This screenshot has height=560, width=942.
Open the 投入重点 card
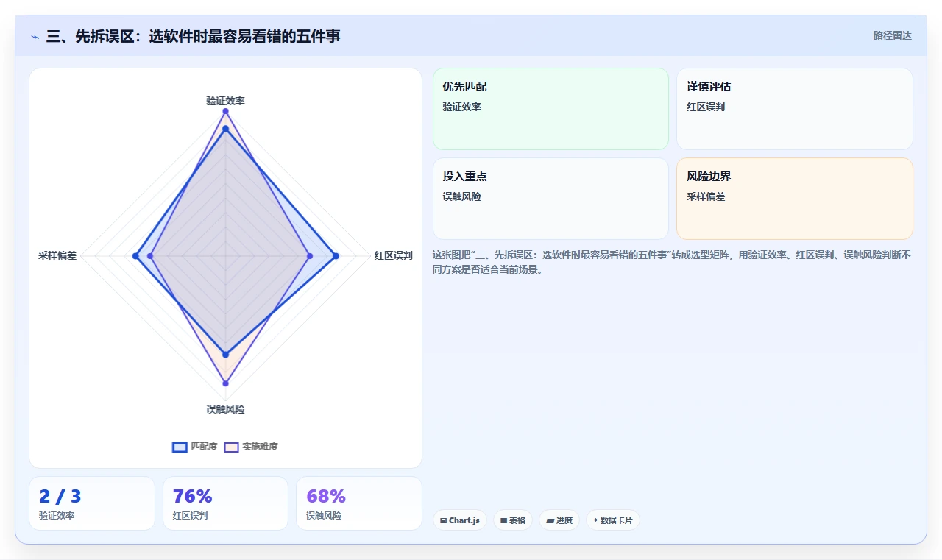(x=550, y=199)
